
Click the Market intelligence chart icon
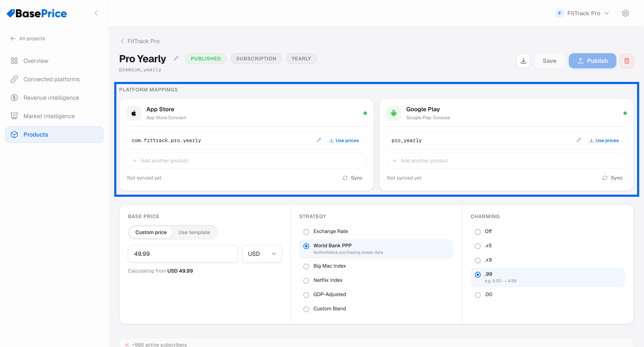[14, 116]
